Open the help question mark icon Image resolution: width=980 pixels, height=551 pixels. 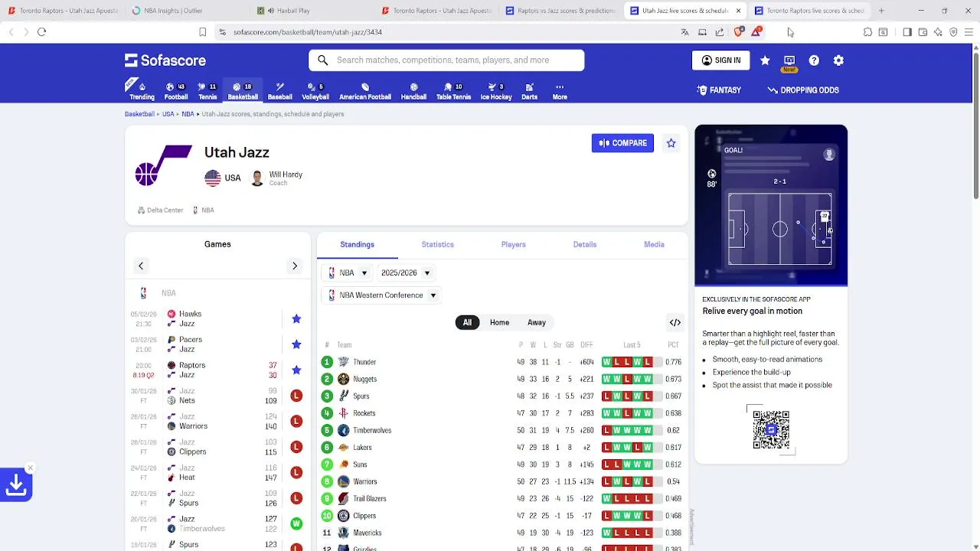pyautogui.click(x=814, y=60)
